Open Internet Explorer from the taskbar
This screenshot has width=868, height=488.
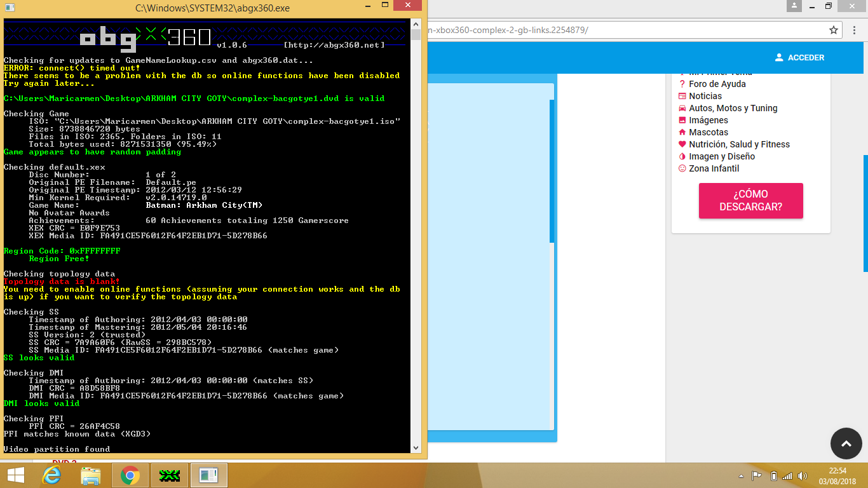[51, 475]
